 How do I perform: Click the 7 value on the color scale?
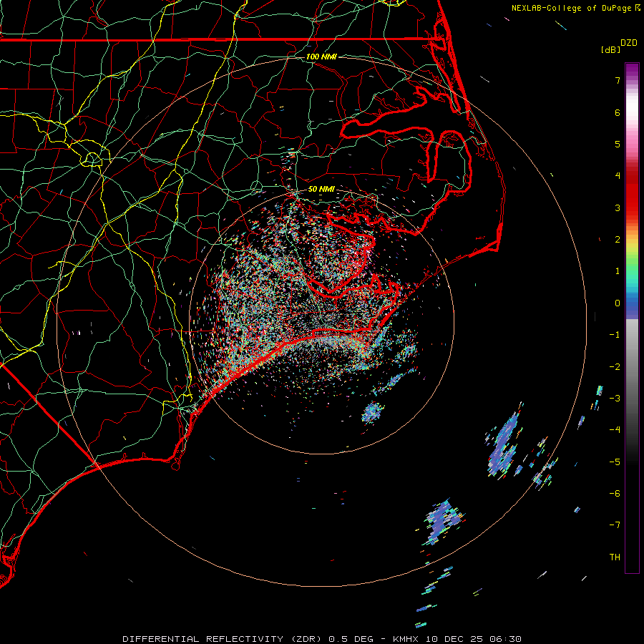(x=618, y=80)
